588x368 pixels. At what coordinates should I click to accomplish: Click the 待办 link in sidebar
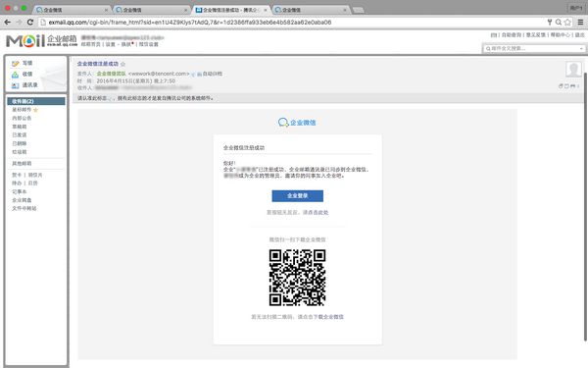coord(17,184)
